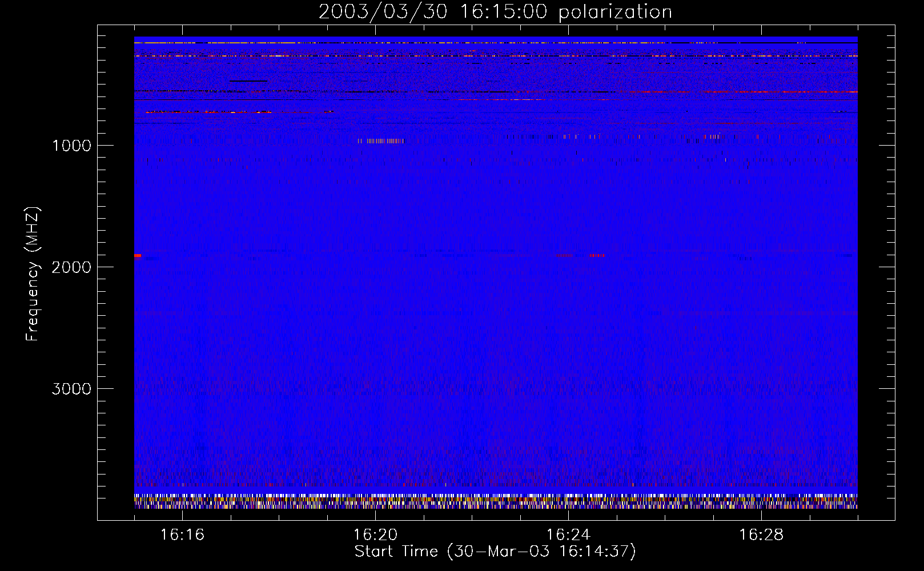Click the 'Start Time (30-Mar-03 16:14:37)' label
This screenshot has height=571, width=924.
(x=495, y=552)
